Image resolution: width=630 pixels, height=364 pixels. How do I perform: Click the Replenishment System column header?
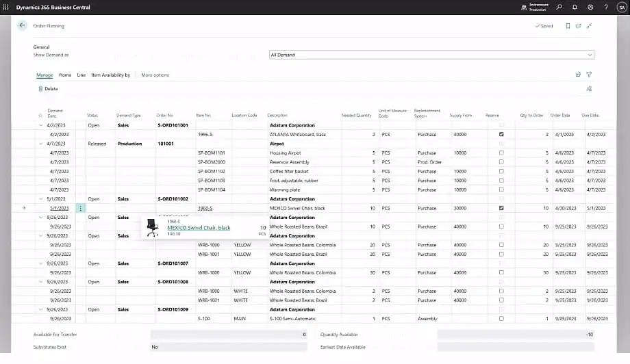[x=427, y=113]
